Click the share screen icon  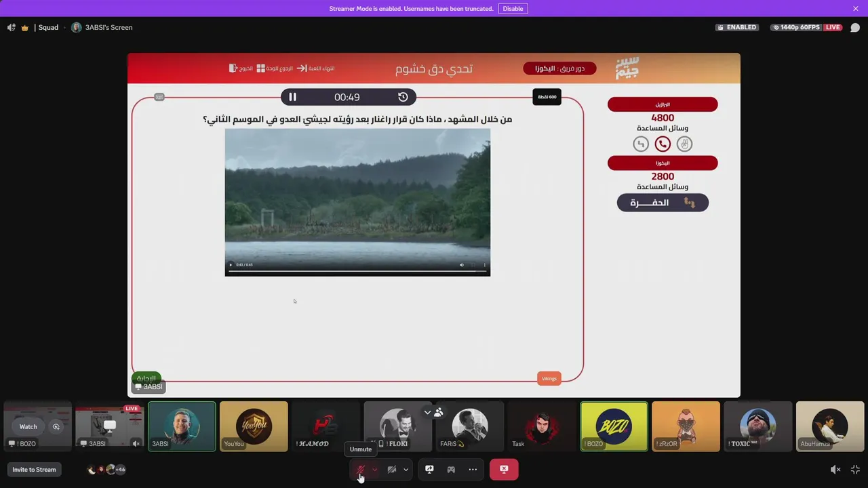point(429,470)
